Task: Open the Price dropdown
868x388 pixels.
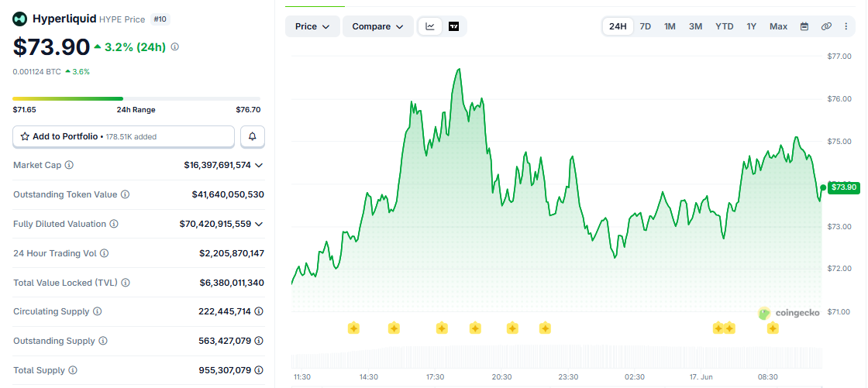Action: [x=312, y=26]
